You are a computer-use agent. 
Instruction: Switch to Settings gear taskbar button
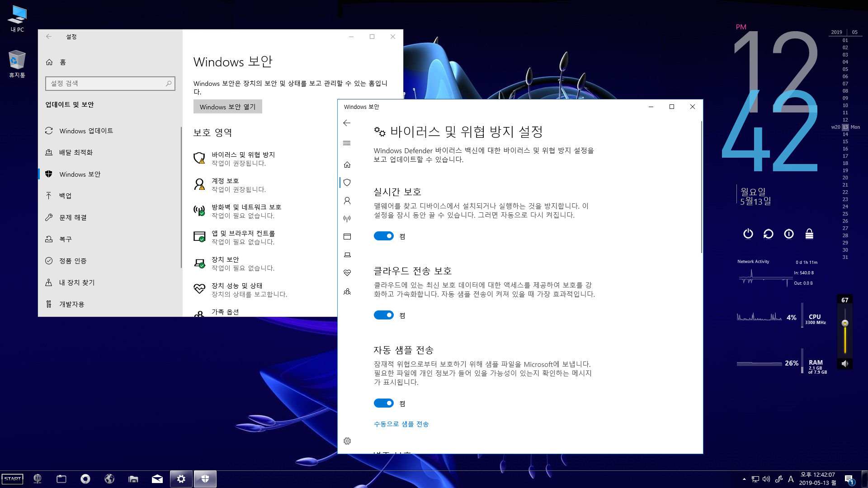181,479
